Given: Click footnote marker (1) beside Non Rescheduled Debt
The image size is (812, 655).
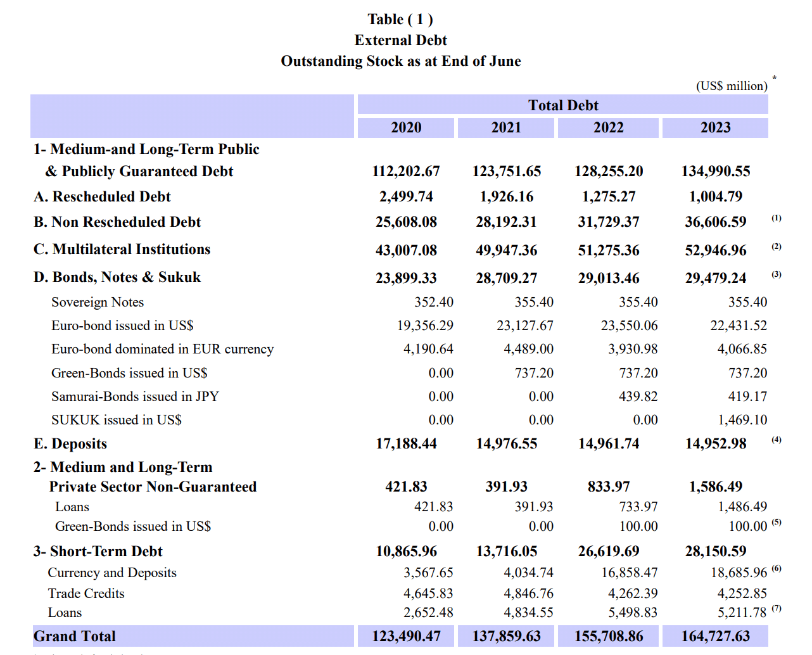Looking at the screenshot, I should click(x=777, y=218).
